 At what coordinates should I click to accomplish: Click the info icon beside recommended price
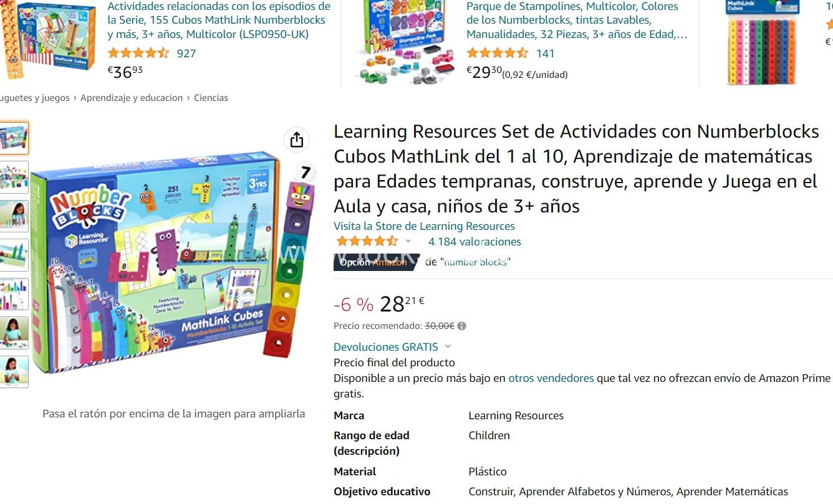pos(461,326)
